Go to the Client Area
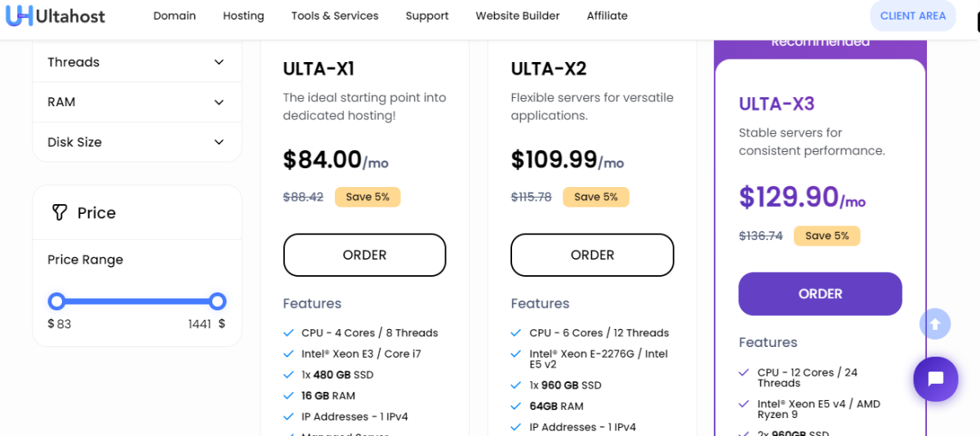This screenshot has height=436, width=980. click(x=912, y=16)
